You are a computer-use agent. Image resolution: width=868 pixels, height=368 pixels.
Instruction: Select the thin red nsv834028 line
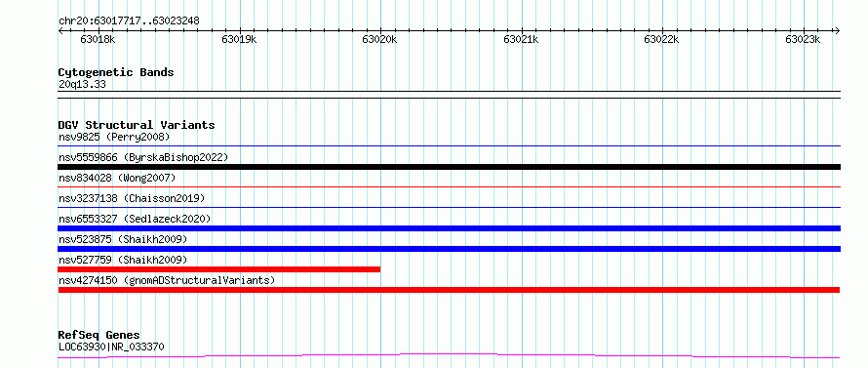point(449,186)
